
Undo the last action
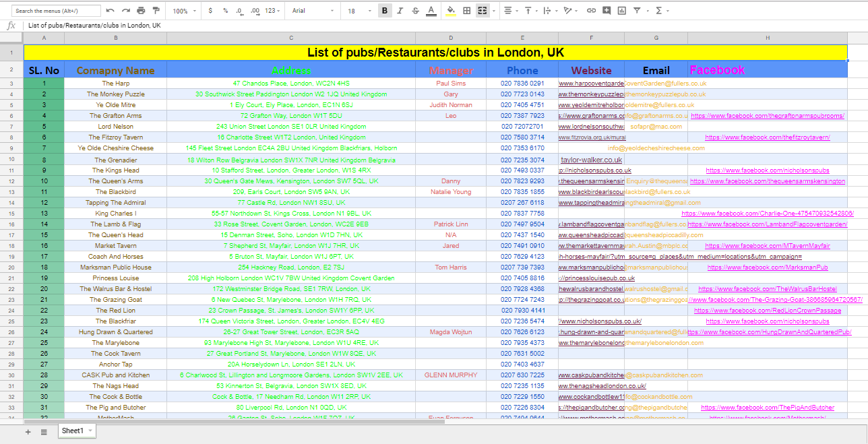click(x=111, y=10)
